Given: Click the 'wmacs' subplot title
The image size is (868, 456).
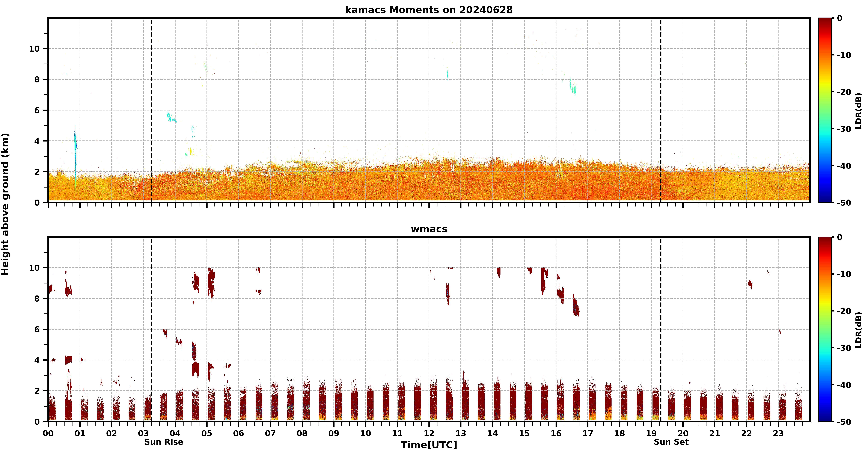Looking at the screenshot, I should click(429, 229).
